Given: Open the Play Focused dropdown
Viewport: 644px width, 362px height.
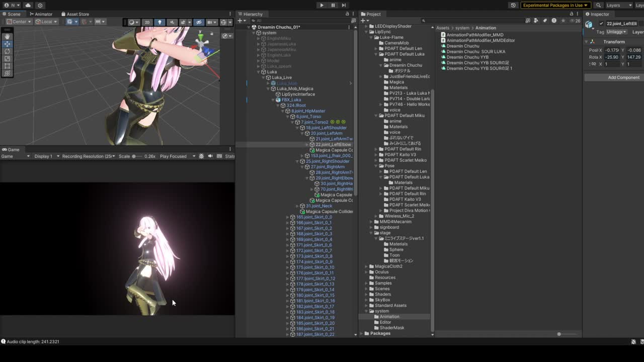Looking at the screenshot, I should click(177, 156).
